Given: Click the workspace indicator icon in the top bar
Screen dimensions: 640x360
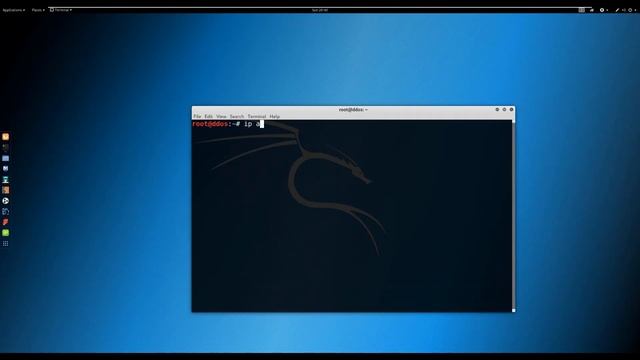Looking at the screenshot, I should click(581, 10).
